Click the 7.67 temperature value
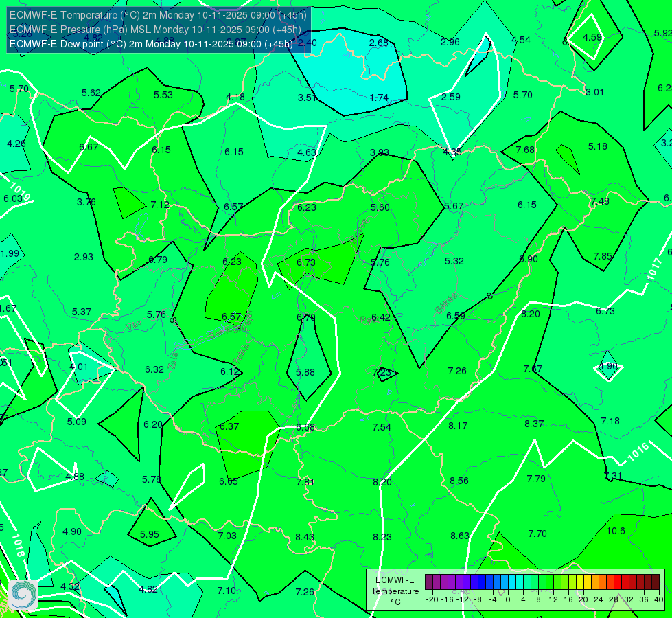Image resolution: width=672 pixels, height=618 pixels. point(533,369)
